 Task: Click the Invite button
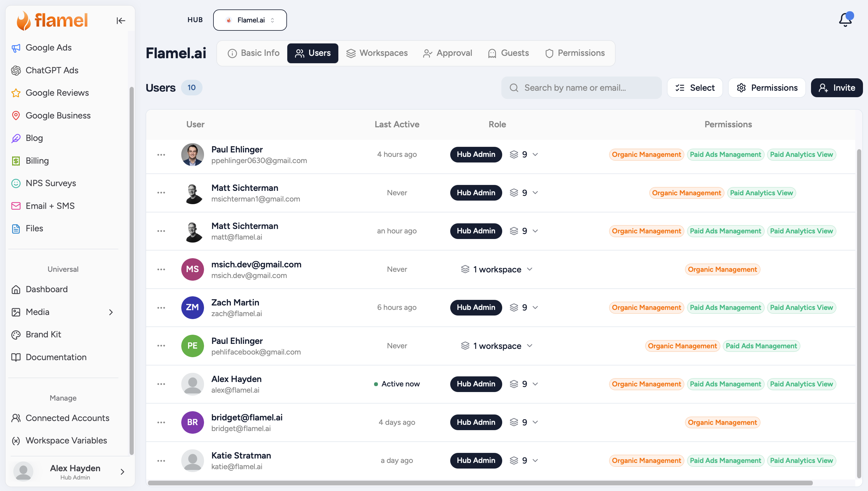pyautogui.click(x=837, y=88)
